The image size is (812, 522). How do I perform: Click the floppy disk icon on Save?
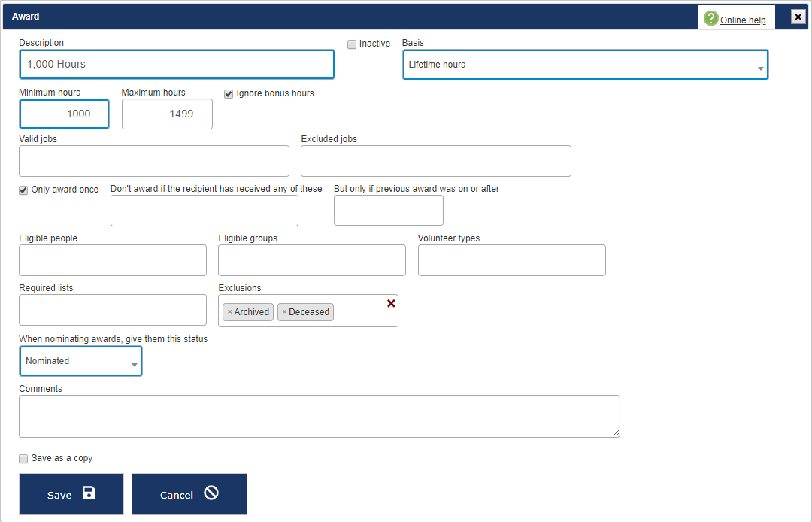pyautogui.click(x=89, y=493)
